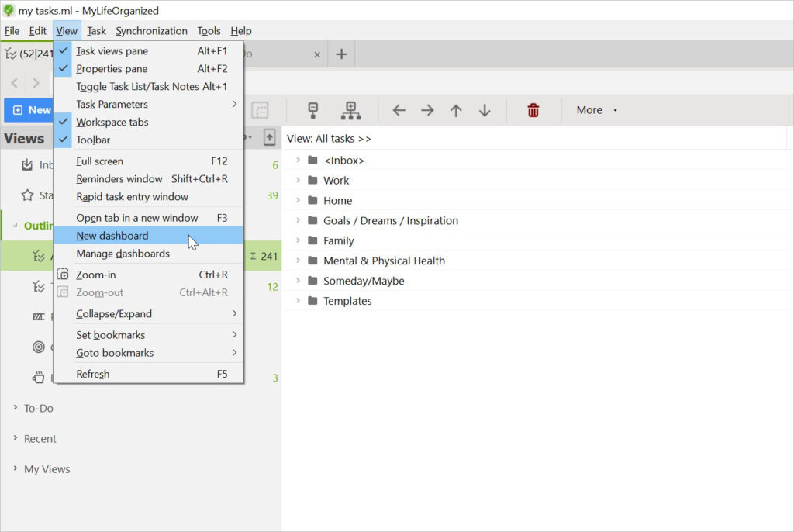Click the View: All tasks breadcrumb

(329, 139)
